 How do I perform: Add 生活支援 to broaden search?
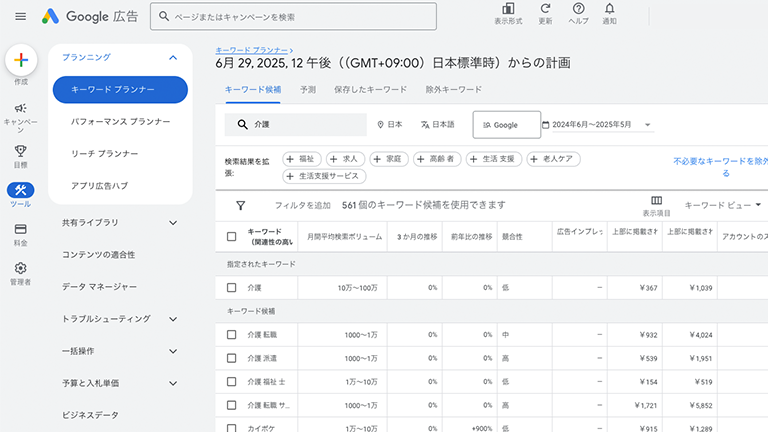point(494,159)
